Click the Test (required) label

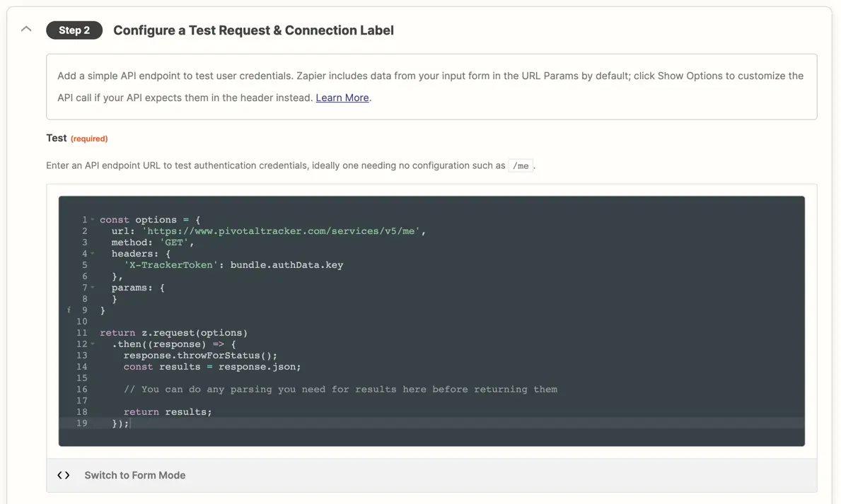[76, 139]
